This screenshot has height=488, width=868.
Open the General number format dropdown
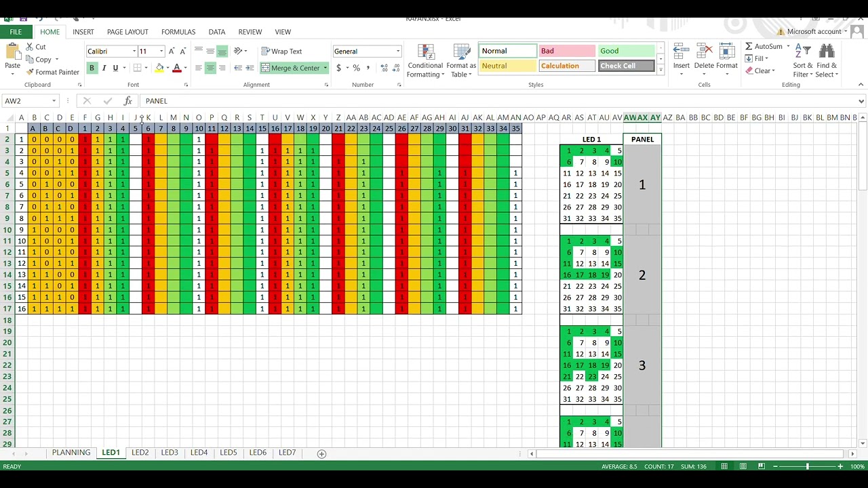[x=398, y=52]
